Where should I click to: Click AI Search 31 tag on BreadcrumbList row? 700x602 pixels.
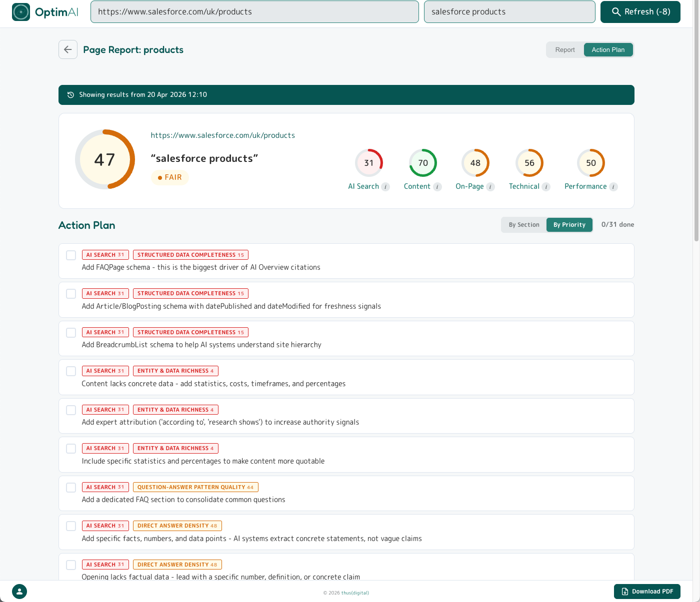(x=105, y=332)
